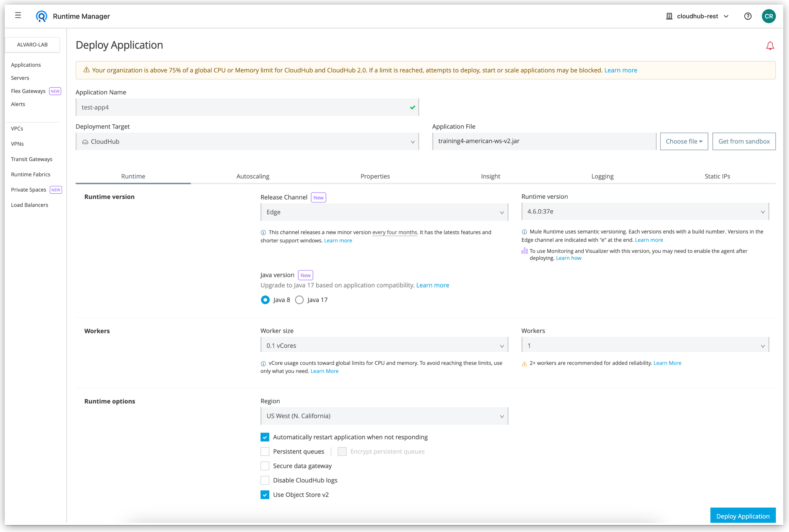
Task: Click the Runtime Manager logo icon
Action: coord(41,16)
